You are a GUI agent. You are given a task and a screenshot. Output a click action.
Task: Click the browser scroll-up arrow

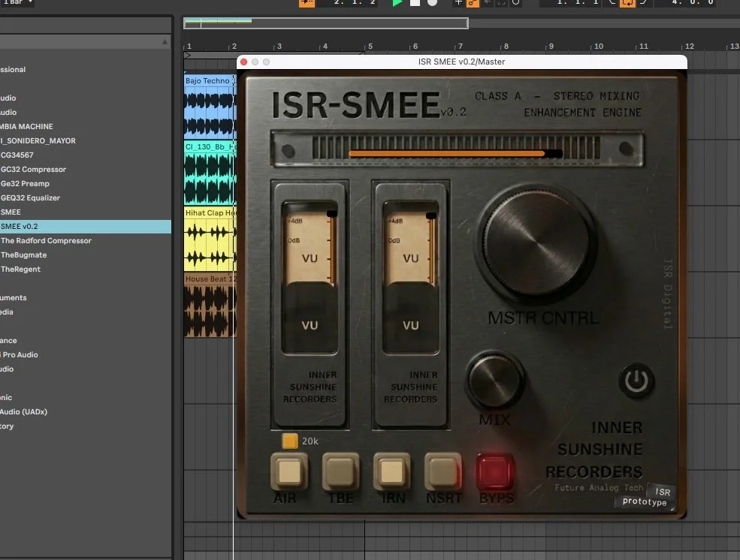pyautogui.click(x=165, y=42)
